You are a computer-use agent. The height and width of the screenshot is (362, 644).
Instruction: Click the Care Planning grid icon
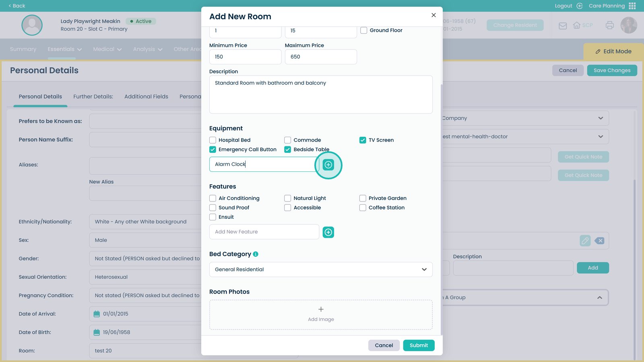(632, 6)
